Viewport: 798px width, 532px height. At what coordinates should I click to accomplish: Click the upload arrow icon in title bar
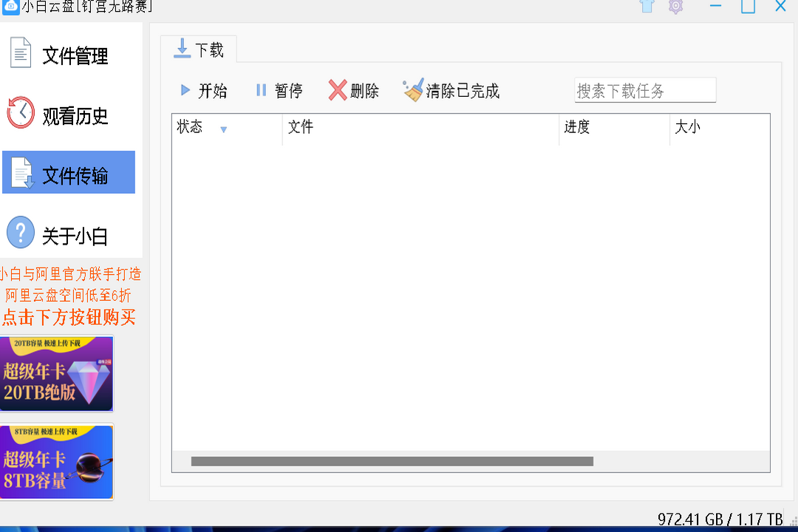[x=646, y=7]
